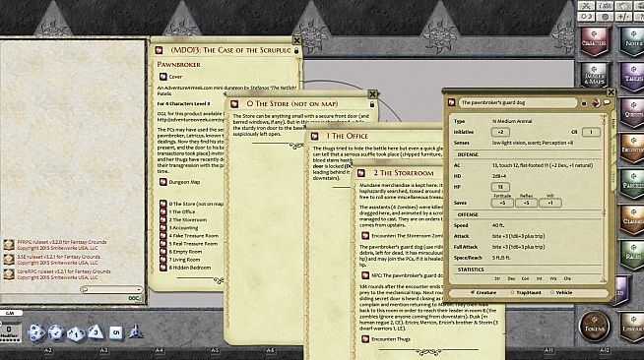Click the sun/moon lighting toolbar icon
644x360 pixels.
(x=586, y=17)
